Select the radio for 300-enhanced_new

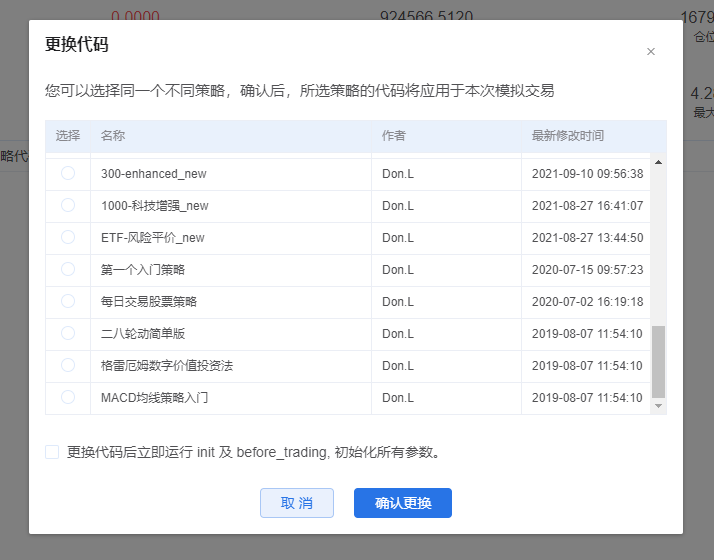point(68,173)
